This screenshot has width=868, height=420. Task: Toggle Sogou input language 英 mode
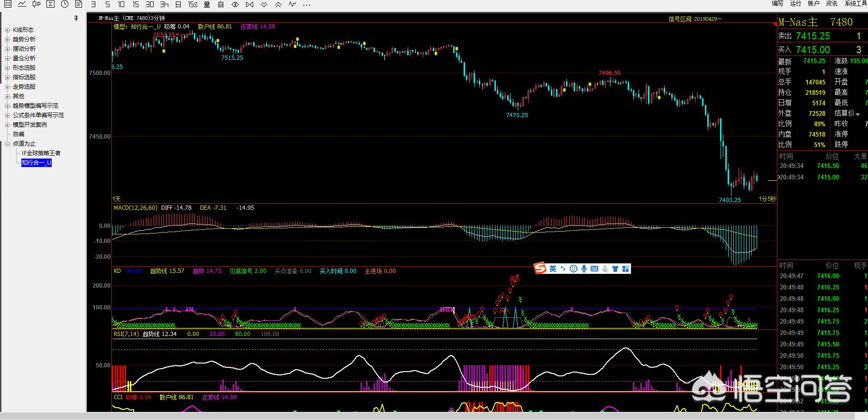point(553,269)
